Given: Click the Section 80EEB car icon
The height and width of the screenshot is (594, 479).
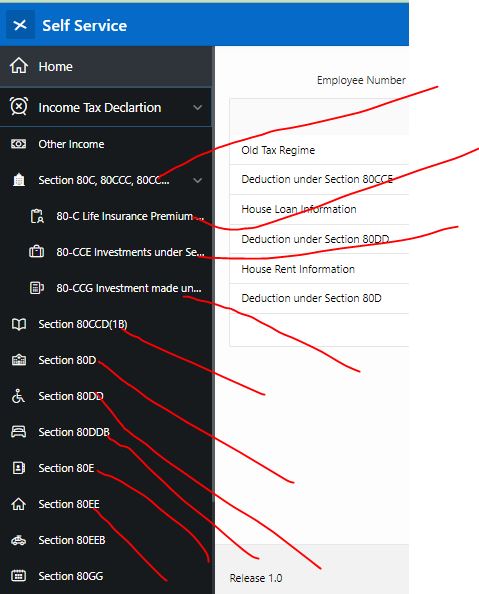Looking at the screenshot, I should pos(19,540).
